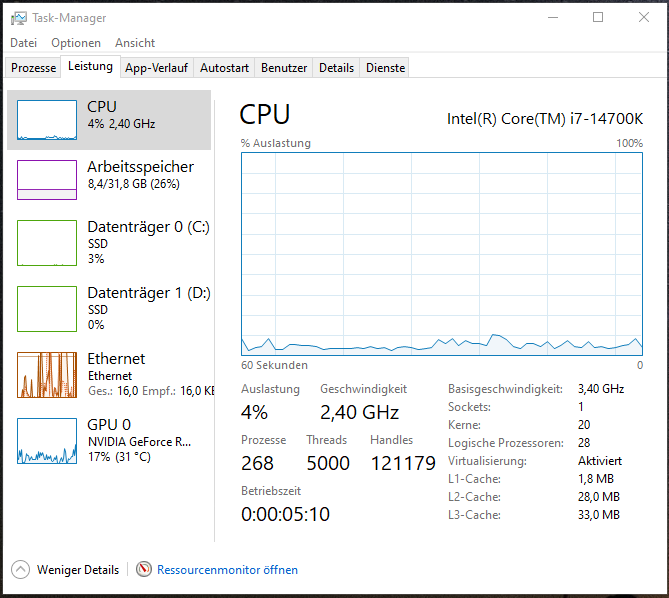The image size is (669, 598).
Task: Select the GPU 0 graph thumbnail
Action: click(x=47, y=441)
